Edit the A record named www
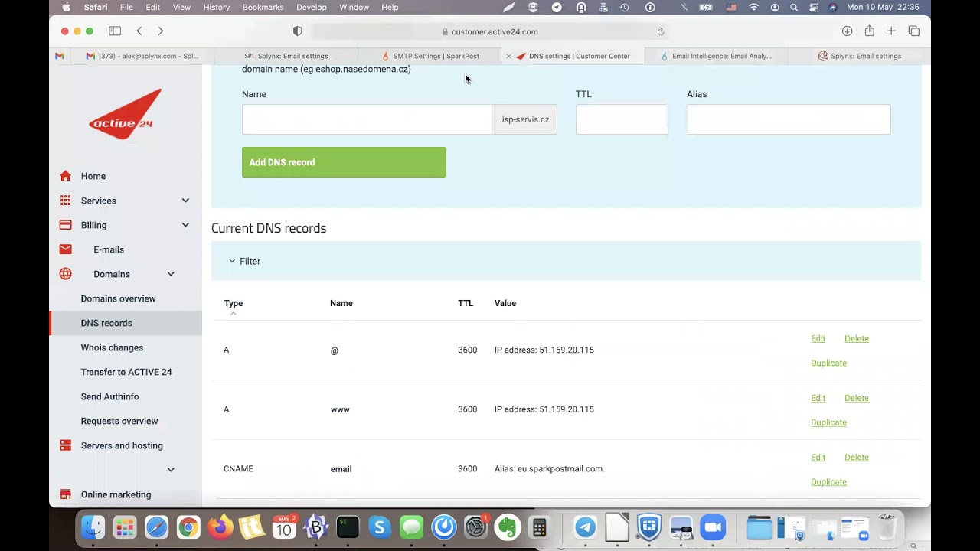Image resolution: width=980 pixels, height=551 pixels. click(818, 398)
